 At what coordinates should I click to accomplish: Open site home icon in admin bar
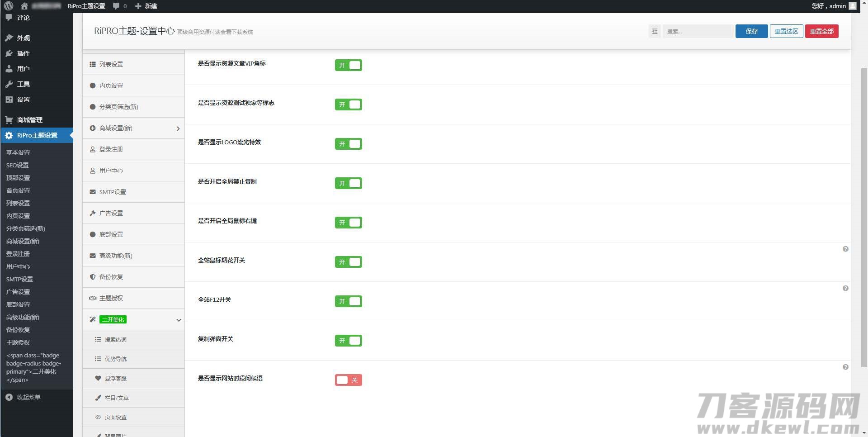pyautogui.click(x=24, y=6)
